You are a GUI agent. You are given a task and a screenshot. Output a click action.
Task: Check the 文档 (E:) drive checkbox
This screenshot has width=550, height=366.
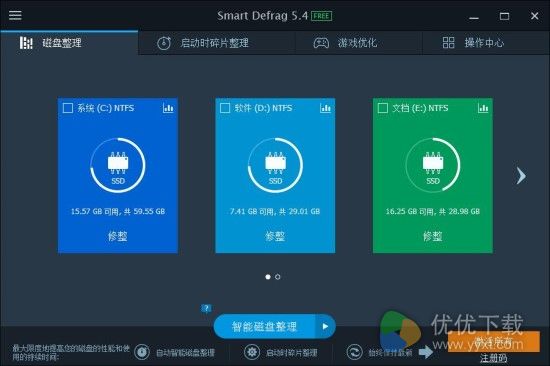pos(383,108)
